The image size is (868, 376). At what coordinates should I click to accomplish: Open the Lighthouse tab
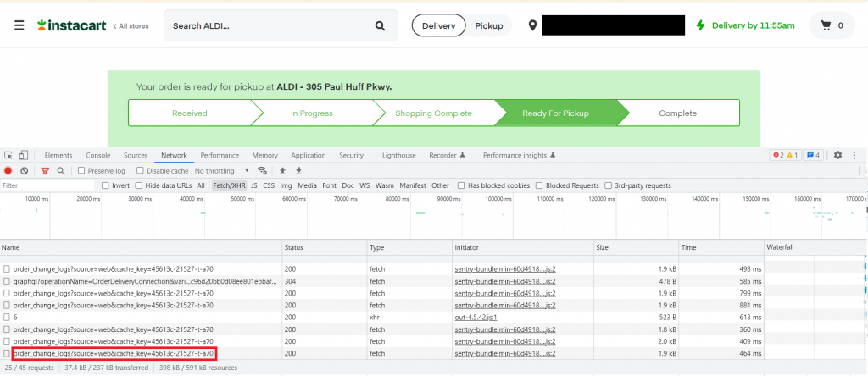[x=399, y=155]
